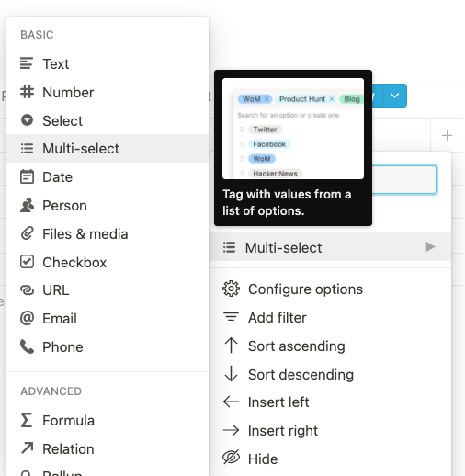Select the Number property type icon
The image size is (465, 476).
click(x=27, y=92)
